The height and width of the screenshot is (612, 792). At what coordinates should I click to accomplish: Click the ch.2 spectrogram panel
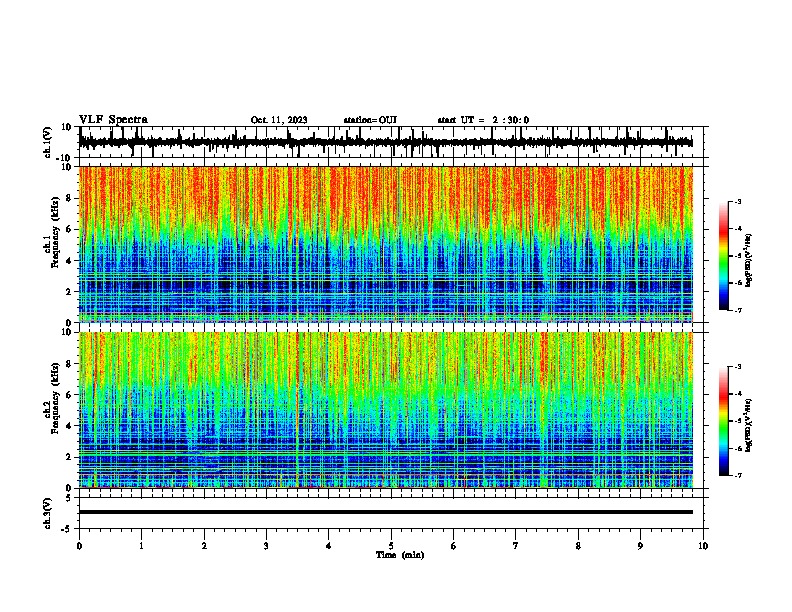coord(386,410)
